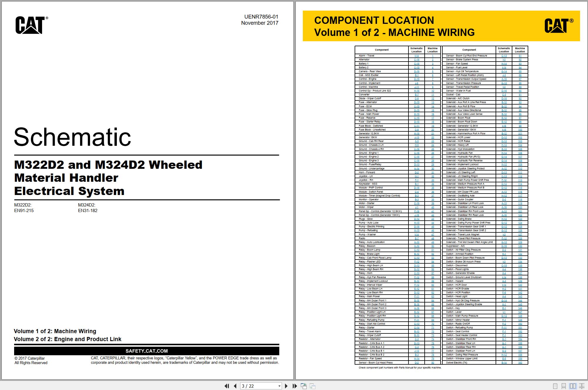Open machine location 91 for Socket - Cab
Screen dimensions: 588x390
(x=520, y=95)
